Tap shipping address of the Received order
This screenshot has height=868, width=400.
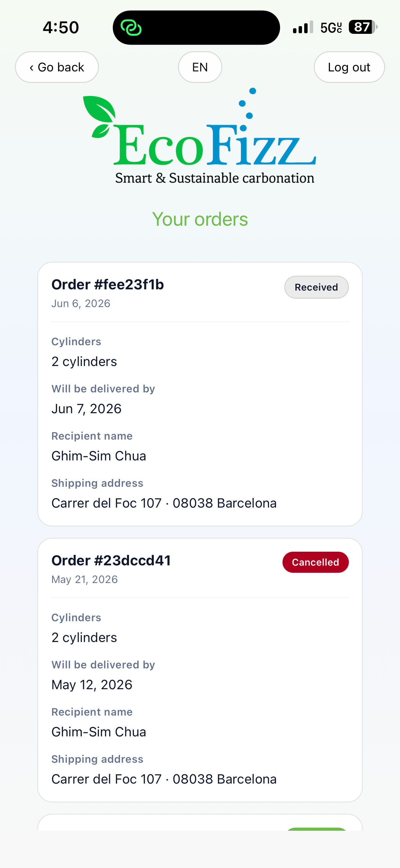point(164,503)
